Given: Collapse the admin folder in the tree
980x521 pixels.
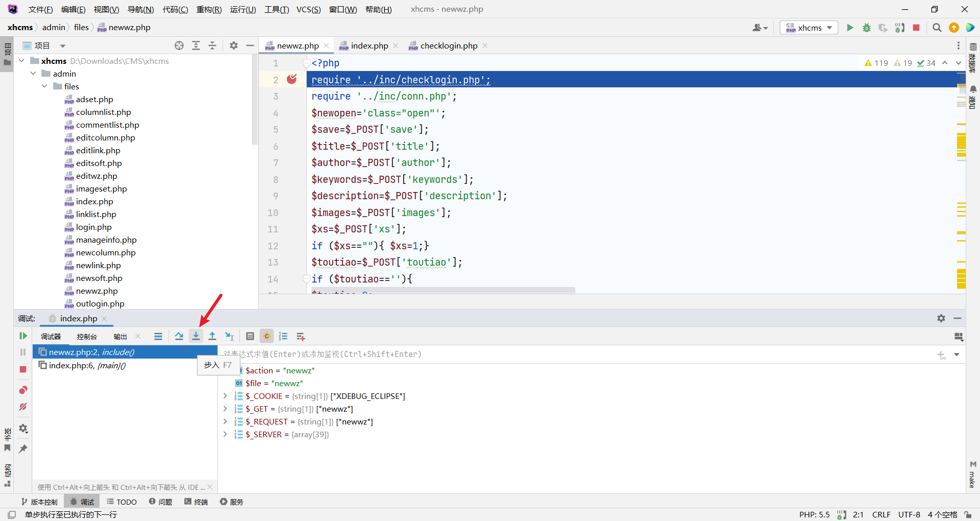Looking at the screenshot, I should pyautogui.click(x=33, y=74).
